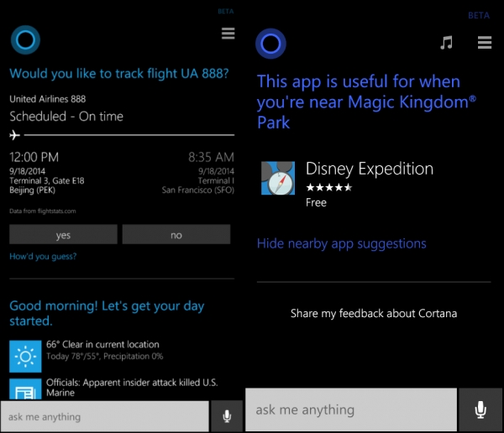
Task: Open the hamburger menu on right screen
Action: [x=485, y=43]
